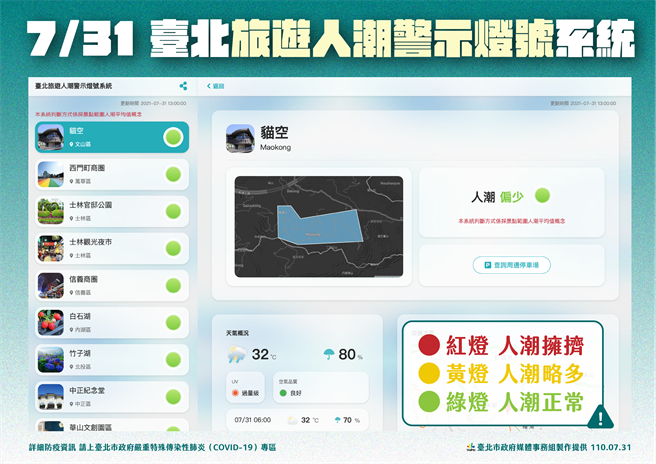Click the green light beside 人潮偏少
Screen dimensions: 656x464
(x=542, y=195)
